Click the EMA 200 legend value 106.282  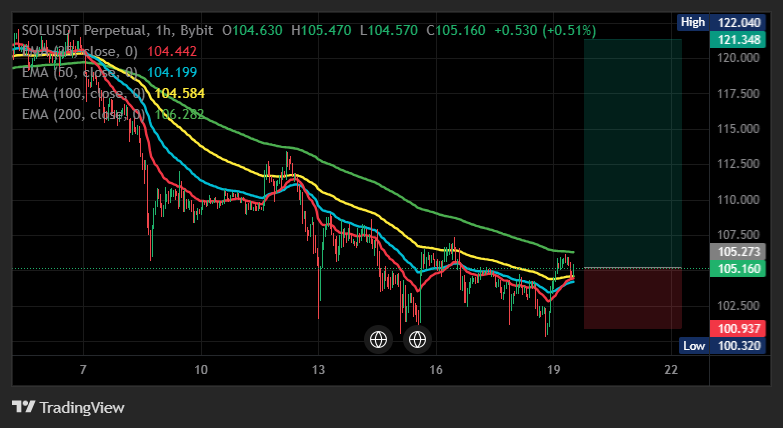(179, 114)
